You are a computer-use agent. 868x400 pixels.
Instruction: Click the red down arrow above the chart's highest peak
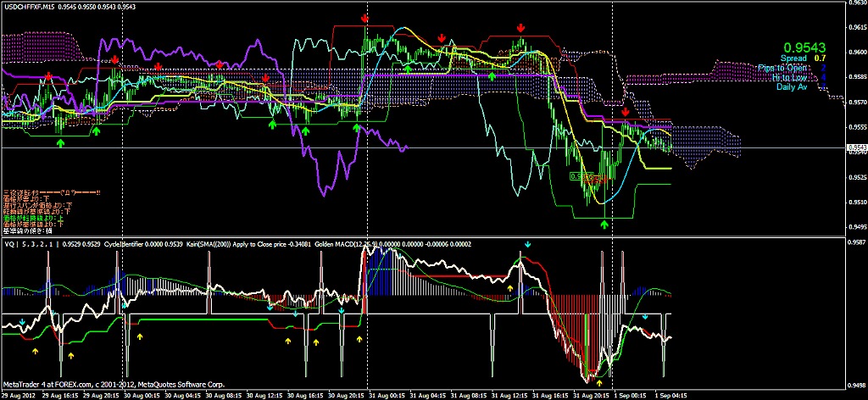click(364, 19)
